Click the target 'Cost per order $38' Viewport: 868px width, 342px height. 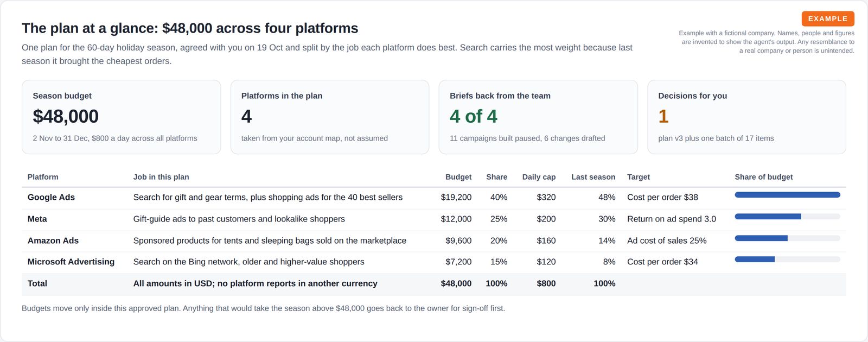pyautogui.click(x=662, y=197)
